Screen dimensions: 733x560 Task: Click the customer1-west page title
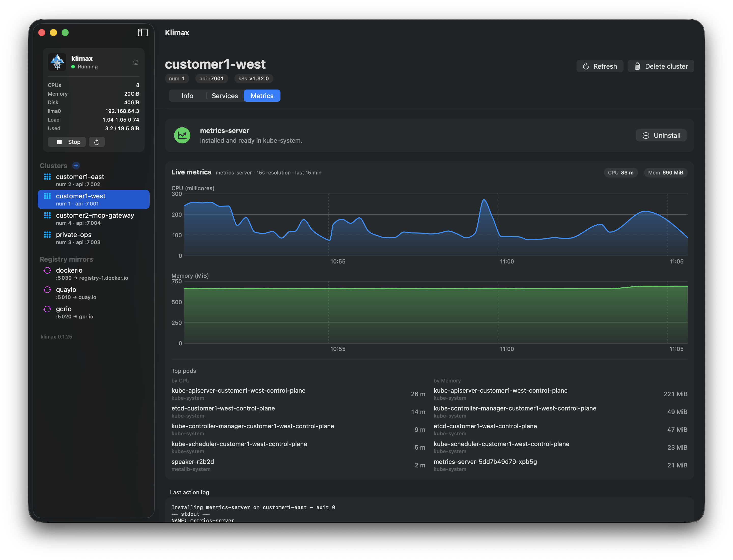(215, 64)
